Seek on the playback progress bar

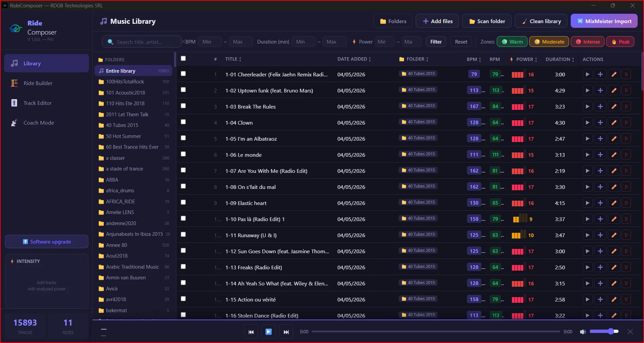coord(435,332)
